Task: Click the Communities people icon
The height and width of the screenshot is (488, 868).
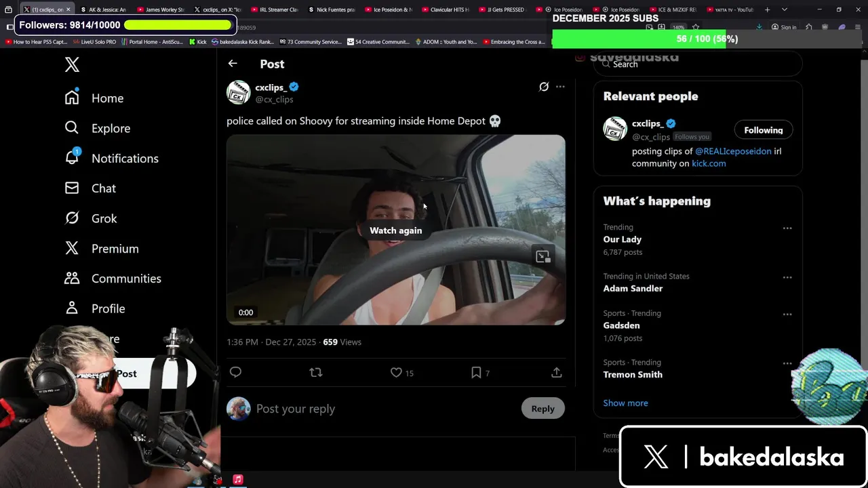Action: pos(72,278)
